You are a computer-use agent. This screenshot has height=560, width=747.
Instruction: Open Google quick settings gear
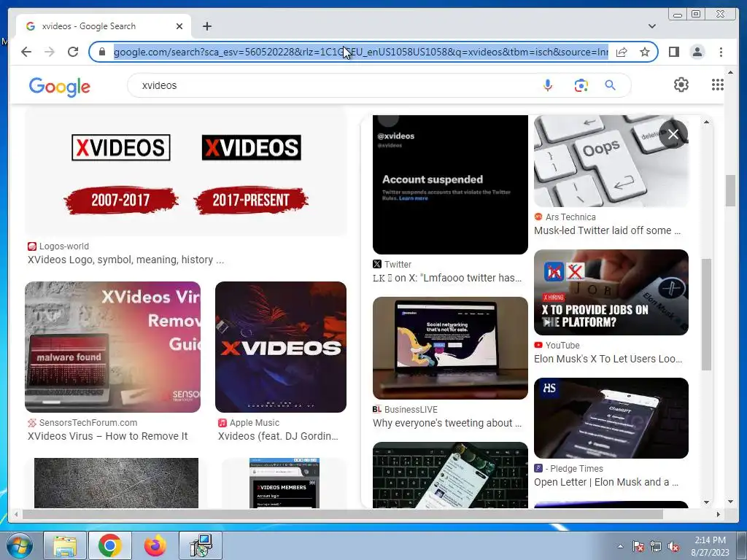click(x=681, y=85)
